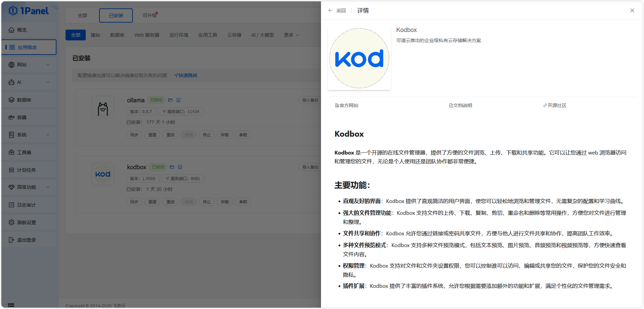Viewport: 644px width, 309px height.
Task: Expand the AI sidebar menu
Action: click(x=29, y=82)
